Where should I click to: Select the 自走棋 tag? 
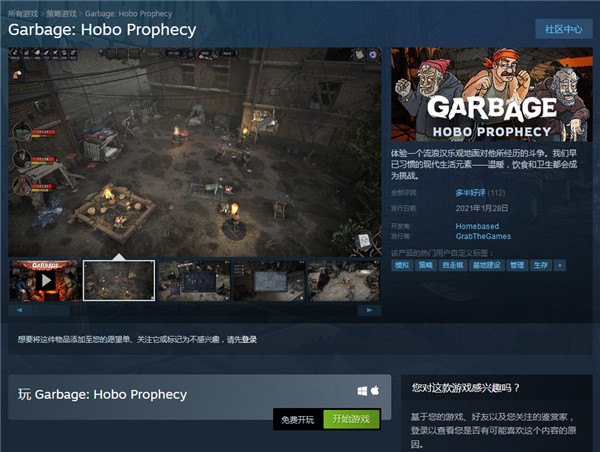tap(453, 265)
